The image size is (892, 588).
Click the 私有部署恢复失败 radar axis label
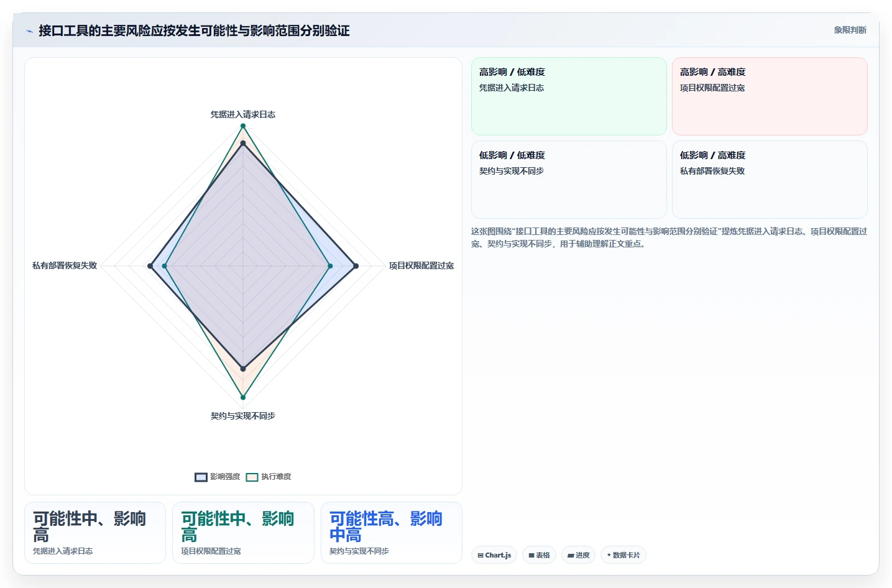(x=65, y=265)
